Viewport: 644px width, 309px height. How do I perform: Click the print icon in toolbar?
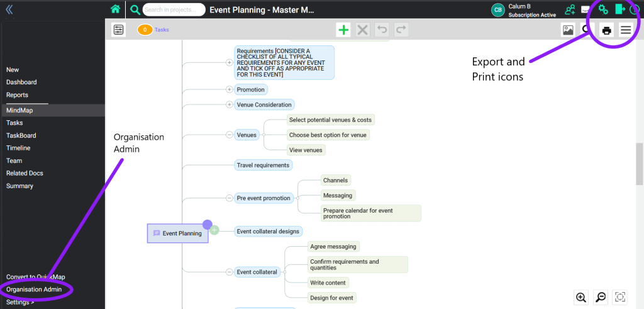click(606, 30)
